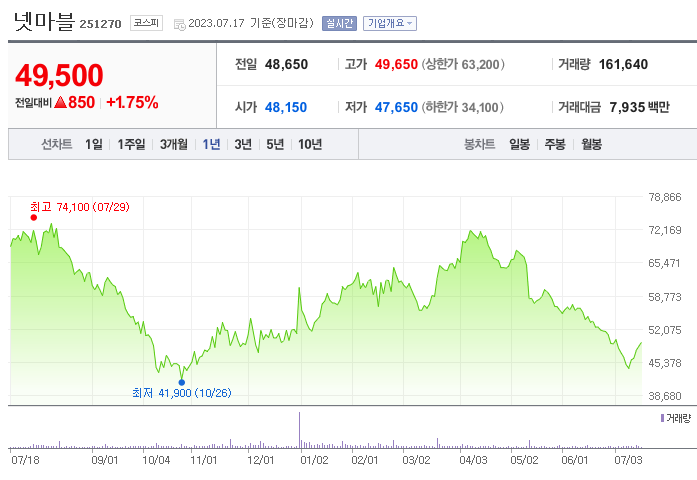Select the 1주일 line chart period
Viewport: 697px width, 480px height.
tap(131, 144)
